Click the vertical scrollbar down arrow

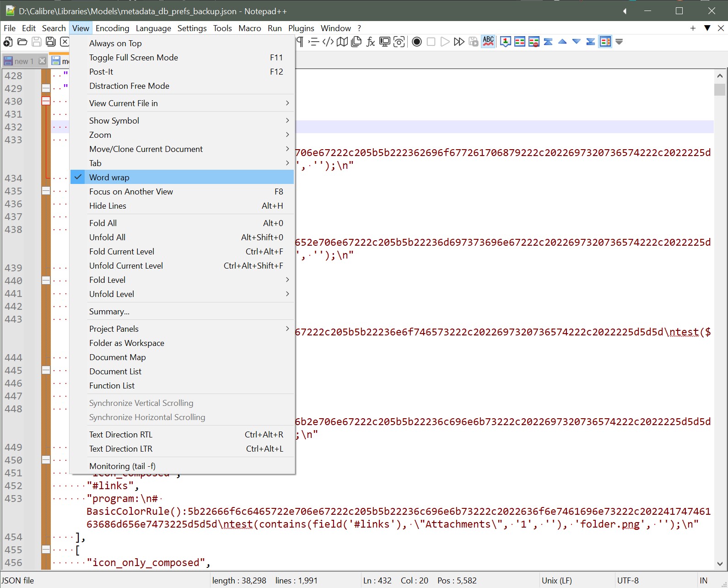coord(720,564)
